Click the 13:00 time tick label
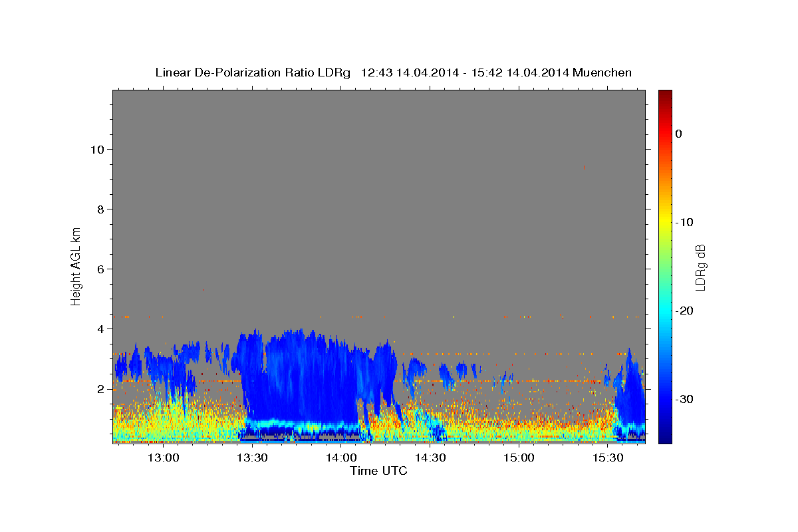This screenshot has height=532, width=798. click(x=163, y=458)
